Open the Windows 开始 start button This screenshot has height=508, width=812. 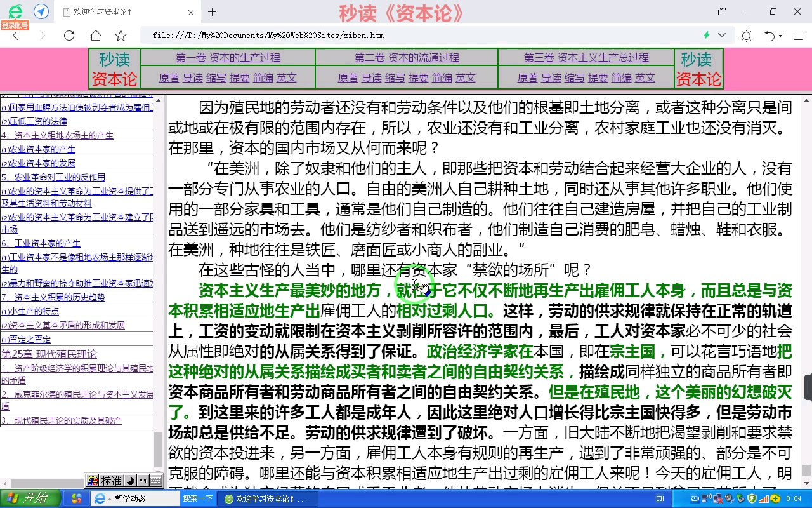click(30, 498)
